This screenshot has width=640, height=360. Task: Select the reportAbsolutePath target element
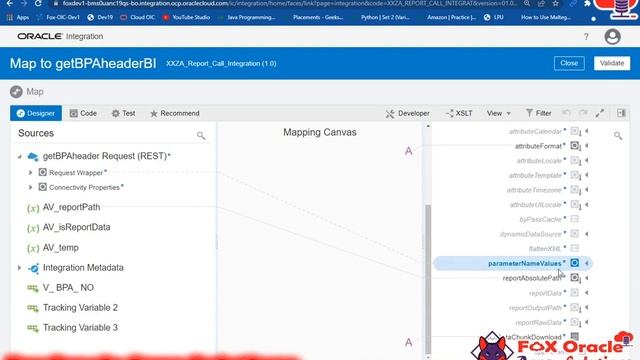tap(532, 278)
